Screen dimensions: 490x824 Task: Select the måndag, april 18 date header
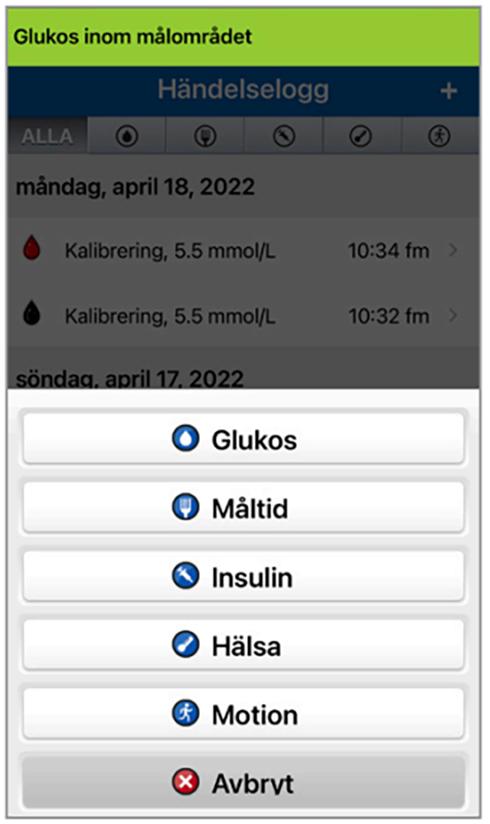(135, 187)
